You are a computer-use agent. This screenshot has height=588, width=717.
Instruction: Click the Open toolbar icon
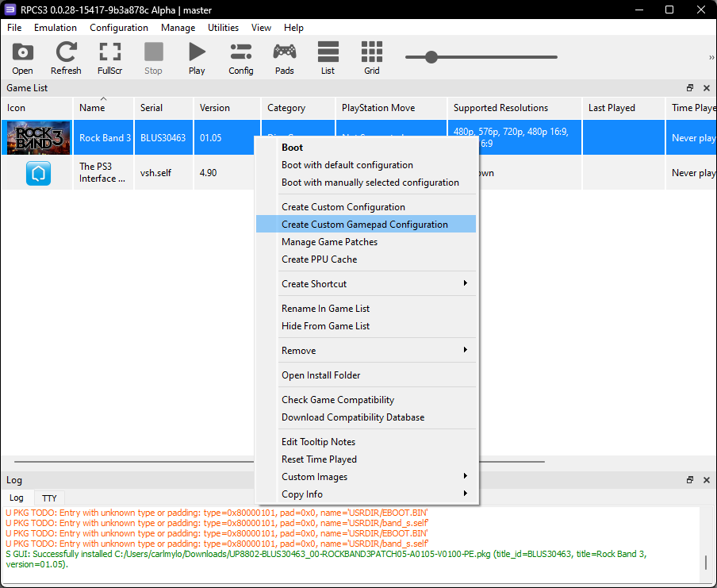pos(22,58)
